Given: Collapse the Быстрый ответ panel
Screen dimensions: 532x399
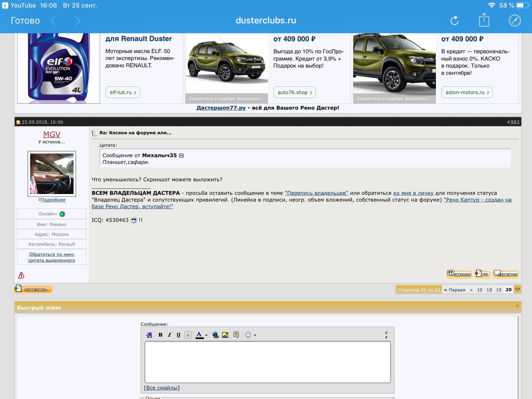Looking at the screenshot, I should pos(517,306).
